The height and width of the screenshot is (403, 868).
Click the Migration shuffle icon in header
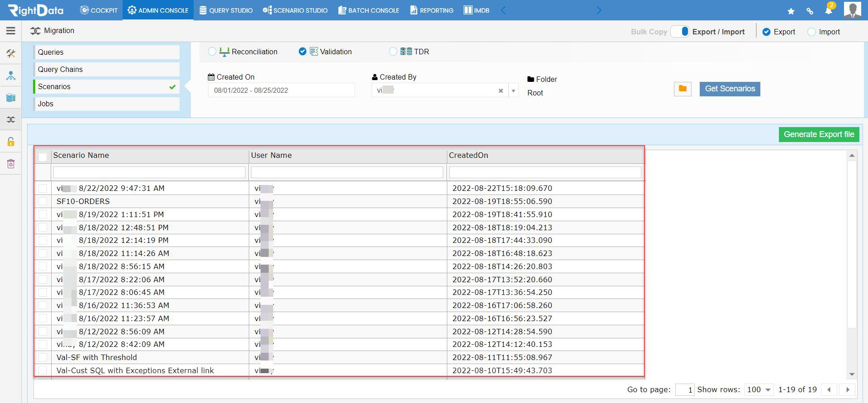pos(35,31)
